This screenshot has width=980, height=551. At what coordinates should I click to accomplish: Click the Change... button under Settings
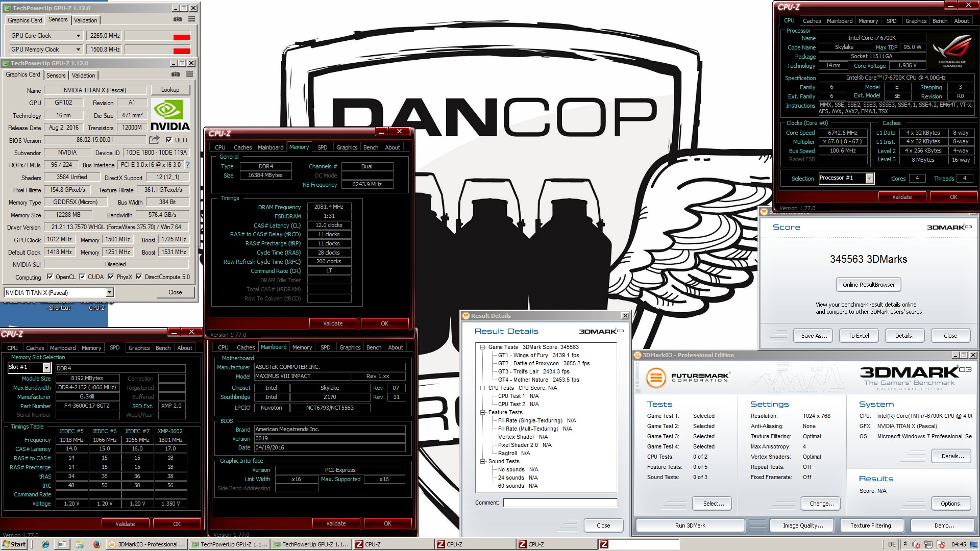(822, 504)
